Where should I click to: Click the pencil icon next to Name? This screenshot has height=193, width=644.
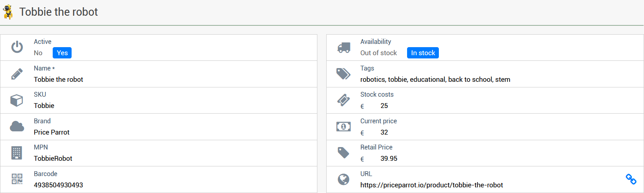pyautogui.click(x=17, y=74)
